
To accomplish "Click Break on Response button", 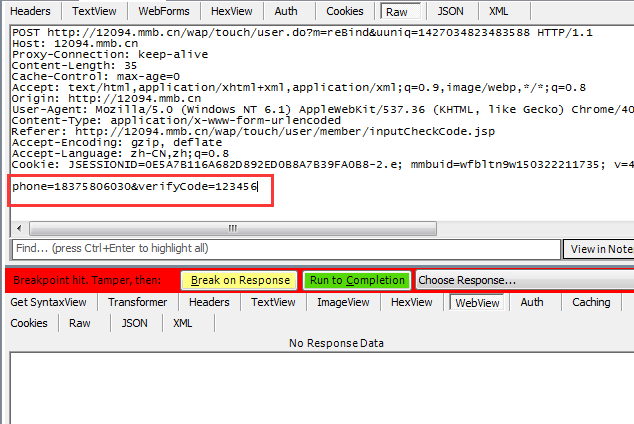I will (x=240, y=280).
